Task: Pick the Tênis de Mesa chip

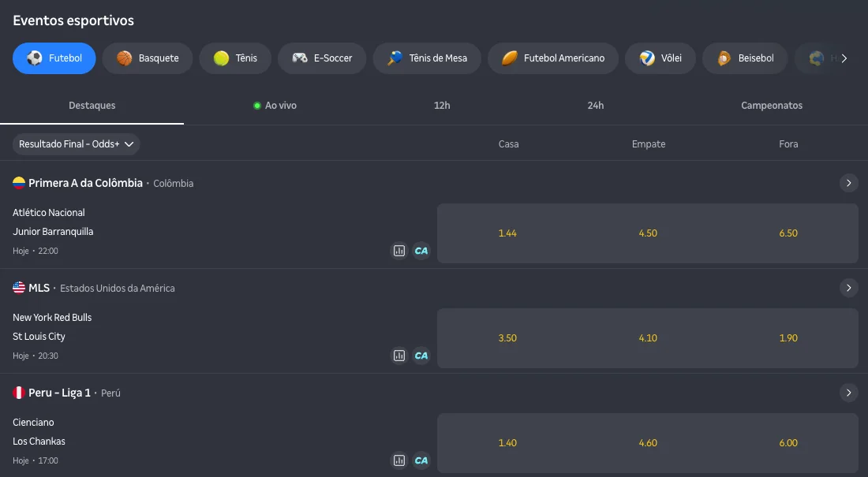Action: point(427,58)
